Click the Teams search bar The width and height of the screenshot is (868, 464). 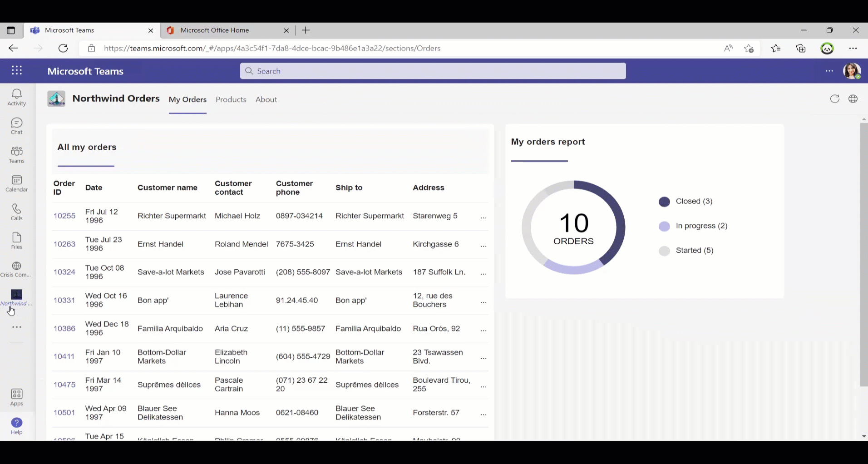[x=432, y=71]
